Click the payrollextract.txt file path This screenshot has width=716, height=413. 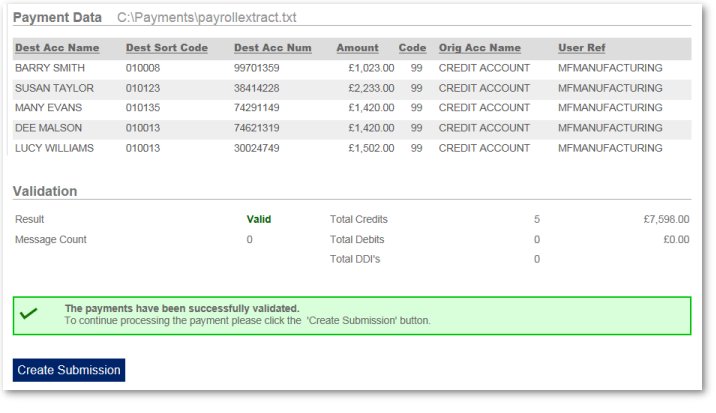click(207, 18)
